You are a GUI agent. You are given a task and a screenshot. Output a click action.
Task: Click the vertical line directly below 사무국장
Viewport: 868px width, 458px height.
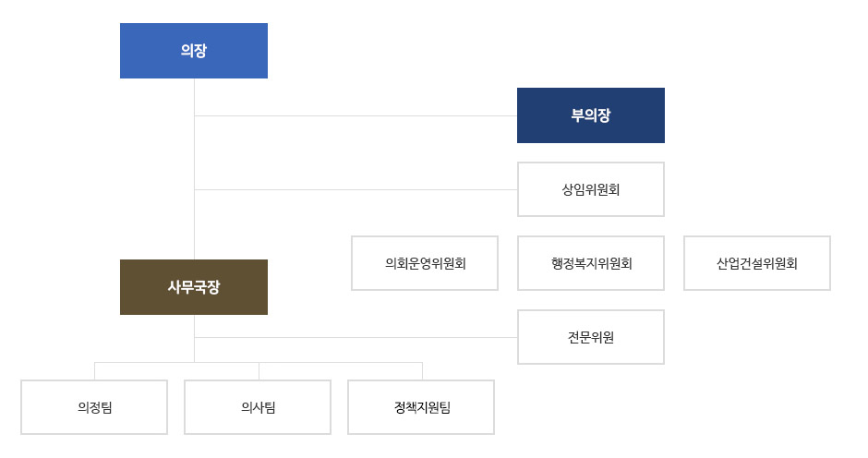[194, 338]
